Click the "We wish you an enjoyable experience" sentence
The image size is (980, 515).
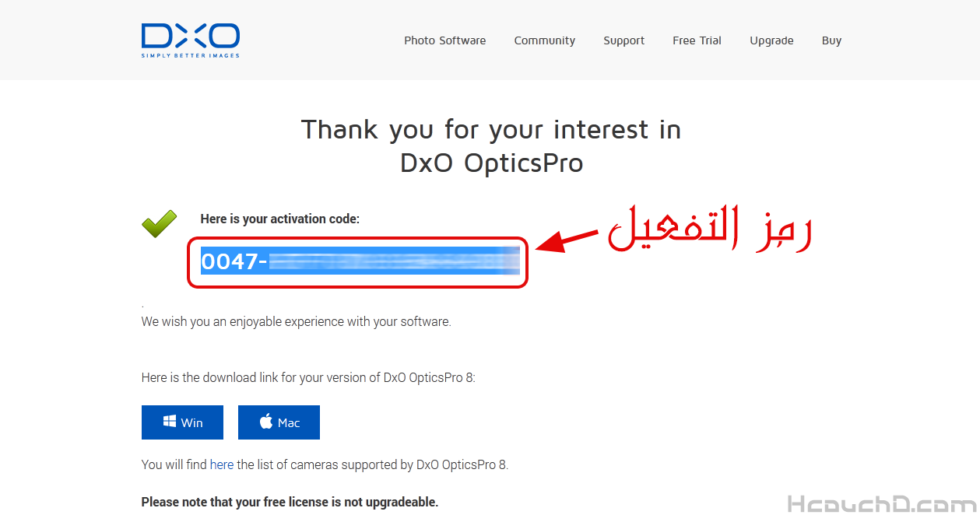click(x=296, y=321)
